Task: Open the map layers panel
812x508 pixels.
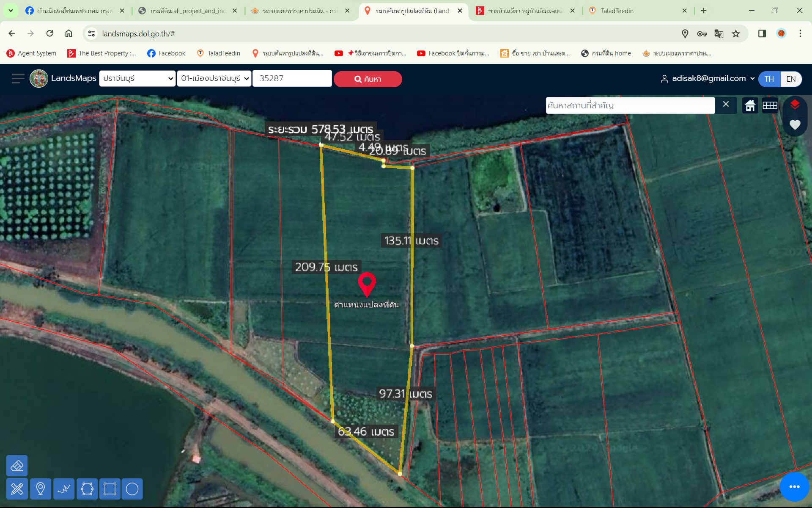Action: 795,105
